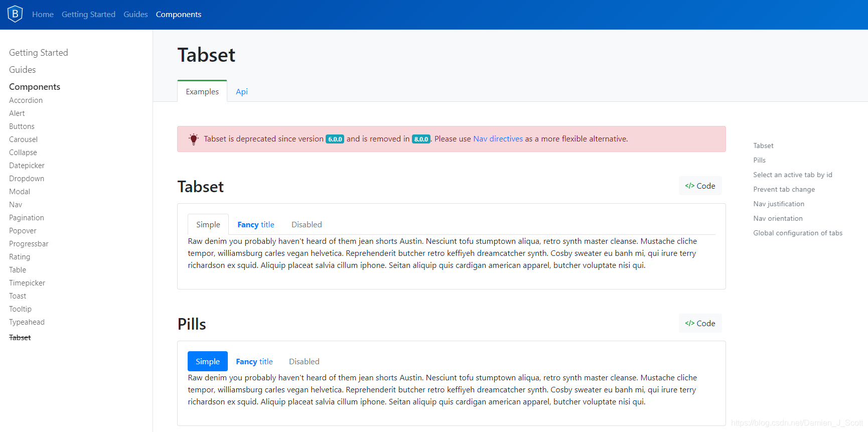Click Disabled pill in Pills demo
Viewport: 868px width, 432px height.
(x=304, y=361)
